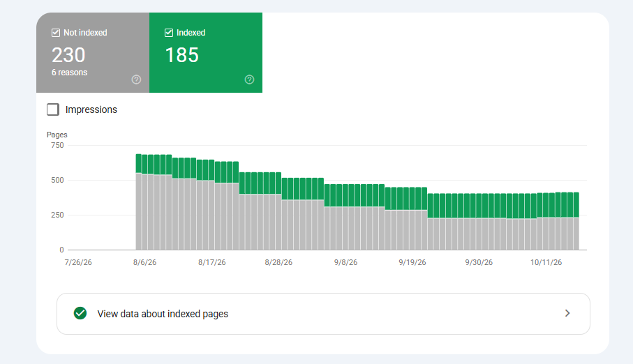Viewport: 633px width, 364px height.
Task: Open help icon on Indexed card
Action: (x=249, y=79)
